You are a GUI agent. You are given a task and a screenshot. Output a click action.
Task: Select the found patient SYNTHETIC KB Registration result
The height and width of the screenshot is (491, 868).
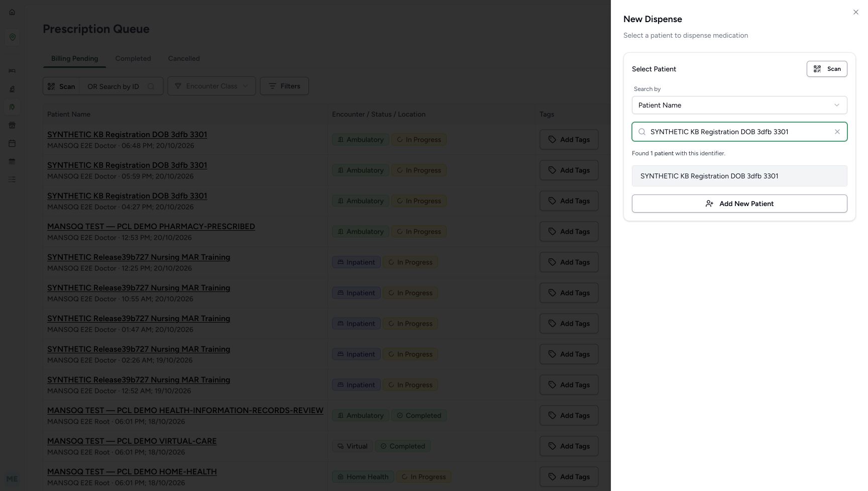[x=739, y=176]
